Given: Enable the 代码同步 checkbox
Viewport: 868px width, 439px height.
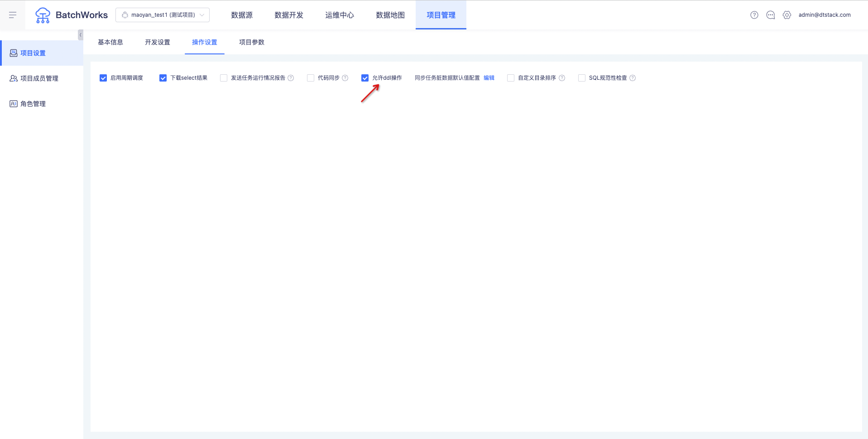Looking at the screenshot, I should coord(311,78).
